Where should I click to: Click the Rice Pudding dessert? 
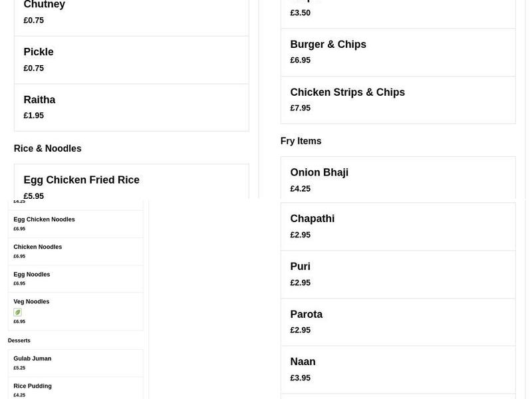point(75,389)
